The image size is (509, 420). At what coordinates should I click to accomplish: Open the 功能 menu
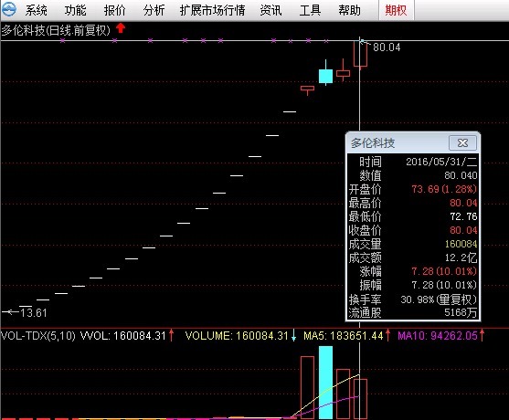(75, 10)
